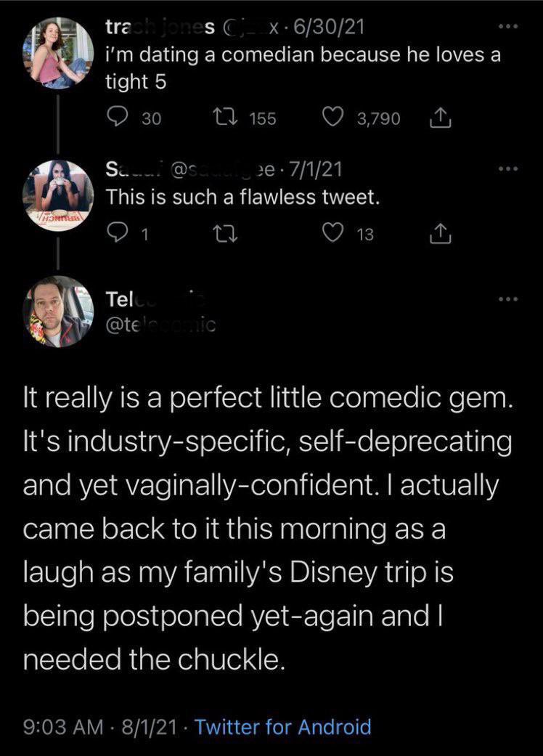Open more options for the 6/30/21 tweet
The image size is (543, 756).
pos(508,27)
